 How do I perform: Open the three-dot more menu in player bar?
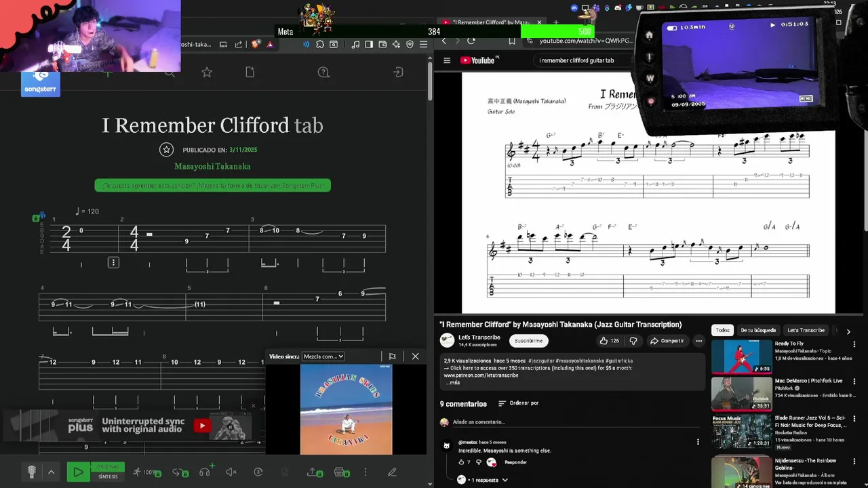tap(366, 472)
